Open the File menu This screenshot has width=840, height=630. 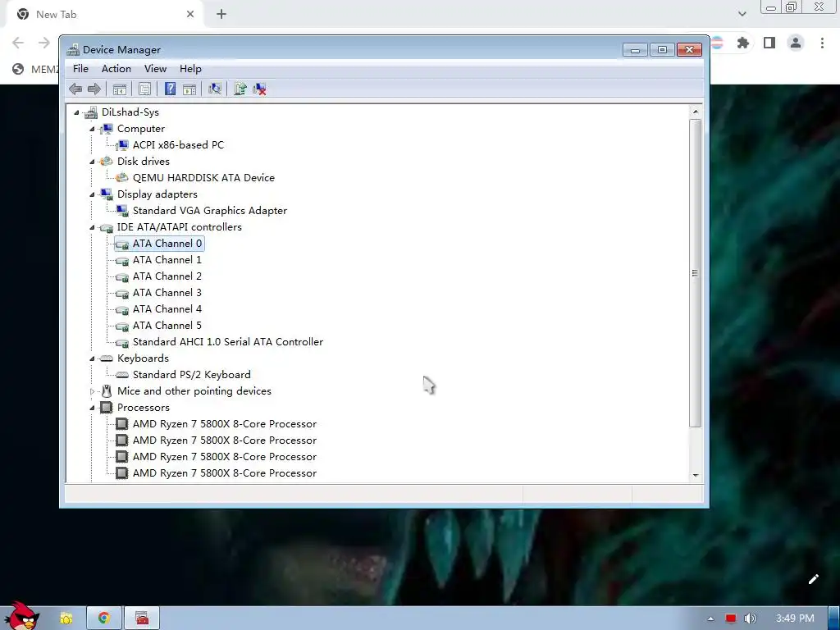point(81,69)
